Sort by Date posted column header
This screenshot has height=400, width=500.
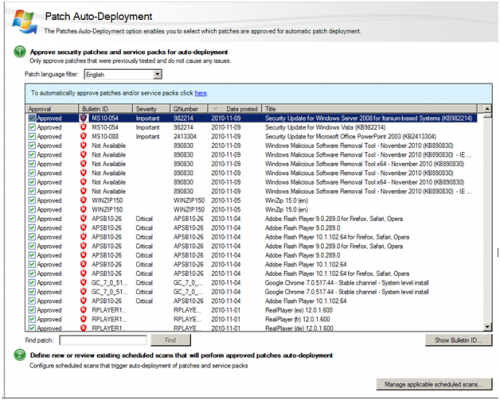pyautogui.click(x=235, y=109)
